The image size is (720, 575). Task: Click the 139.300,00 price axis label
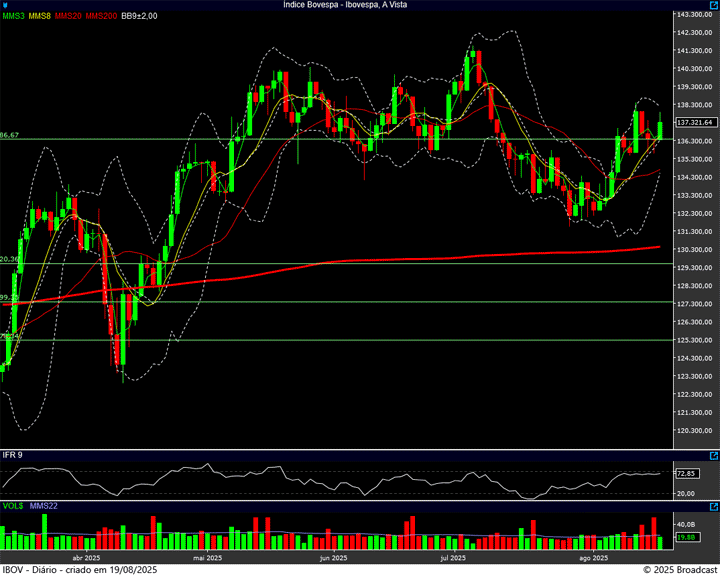694,87
